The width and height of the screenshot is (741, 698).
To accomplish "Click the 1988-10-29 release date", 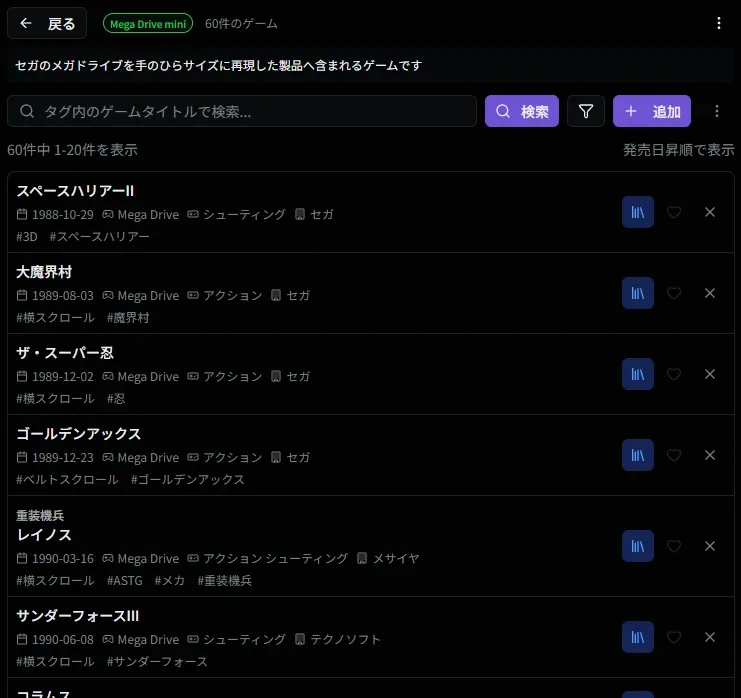I will point(63,215).
